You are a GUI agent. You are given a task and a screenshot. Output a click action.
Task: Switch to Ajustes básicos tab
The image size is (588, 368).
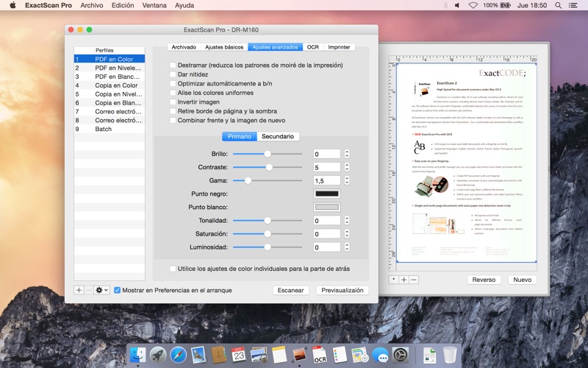(x=224, y=47)
